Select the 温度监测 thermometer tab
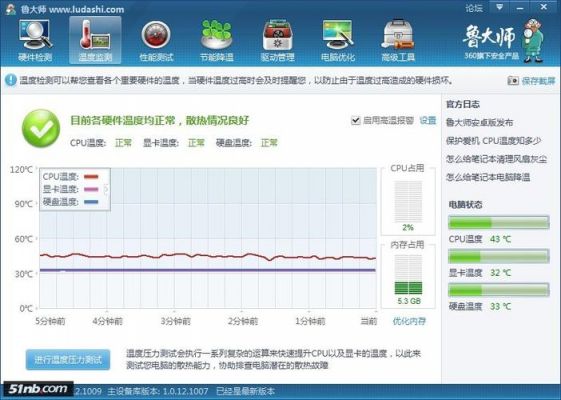The image size is (561, 400). point(95,40)
